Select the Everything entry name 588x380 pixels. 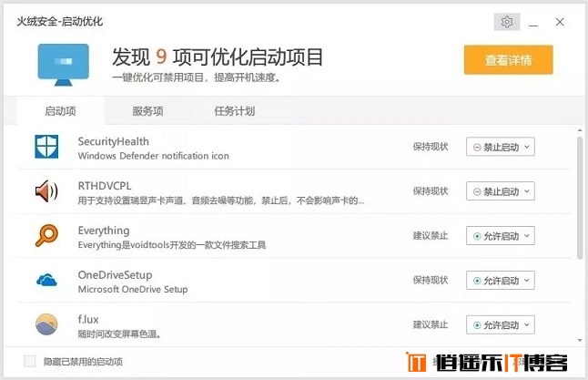tap(104, 231)
